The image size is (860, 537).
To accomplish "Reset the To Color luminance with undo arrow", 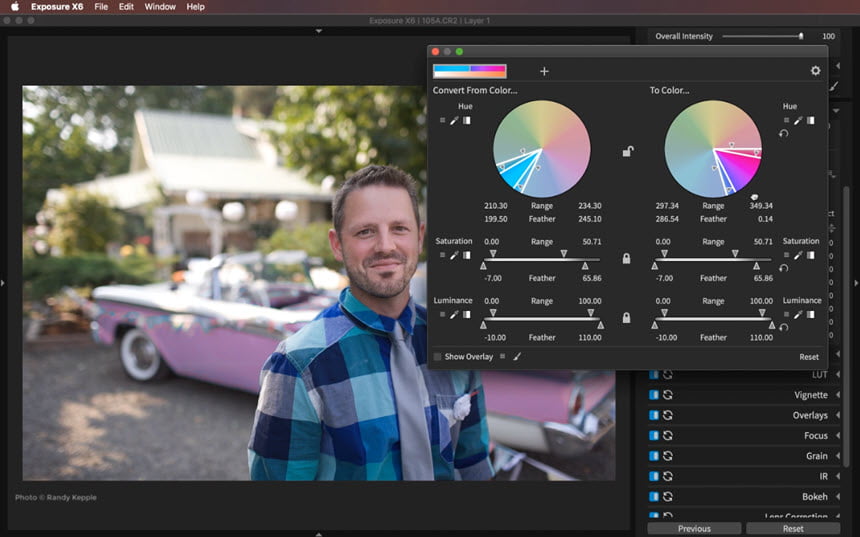I will coord(783,327).
